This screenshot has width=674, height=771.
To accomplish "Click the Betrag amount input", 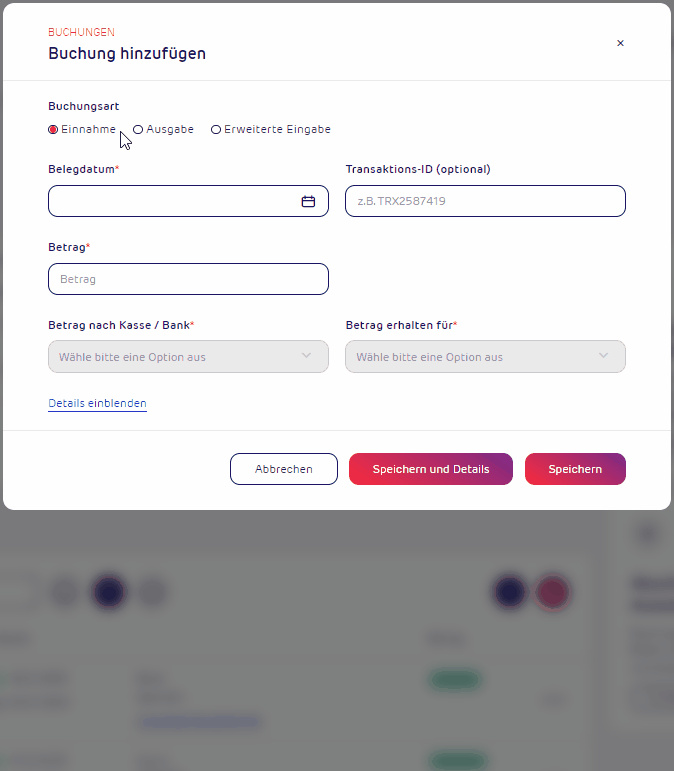I will click(188, 279).
